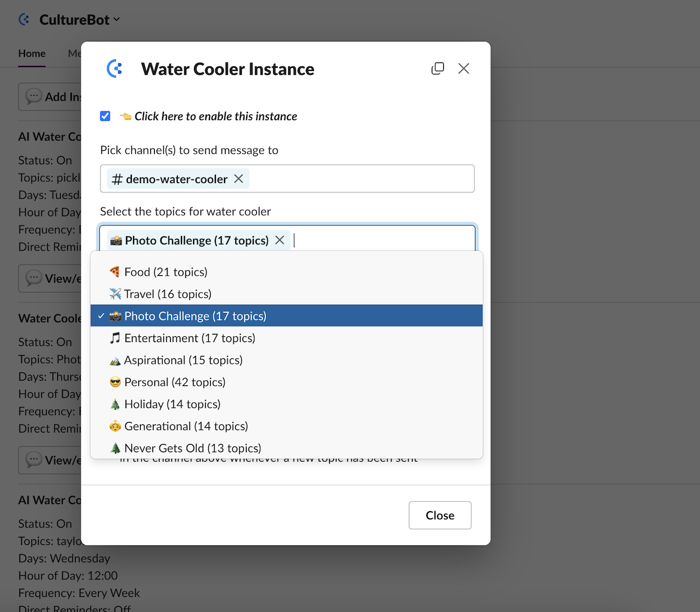Click the camera icon in Photo Challenge chip
700x612 pixels.
116,241
